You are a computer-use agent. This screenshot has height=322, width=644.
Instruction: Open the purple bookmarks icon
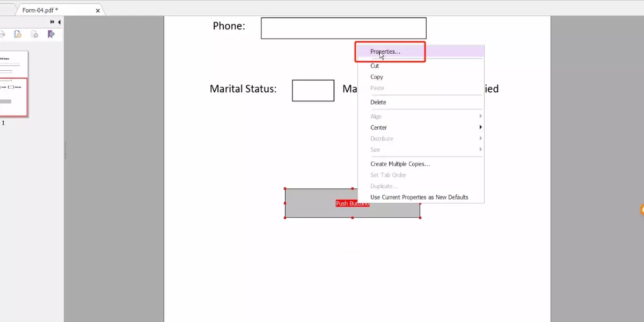tap(51, 34)
